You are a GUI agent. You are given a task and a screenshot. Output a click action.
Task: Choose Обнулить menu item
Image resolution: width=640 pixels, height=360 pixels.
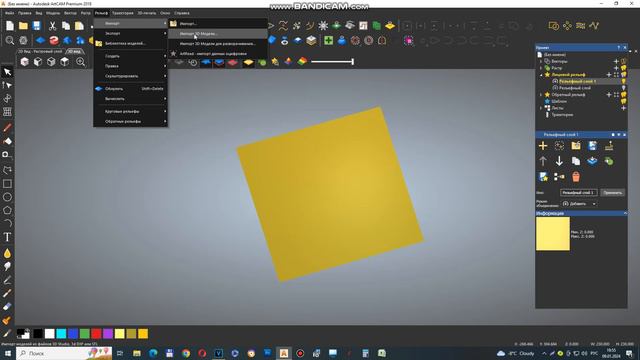pos(131,89)
